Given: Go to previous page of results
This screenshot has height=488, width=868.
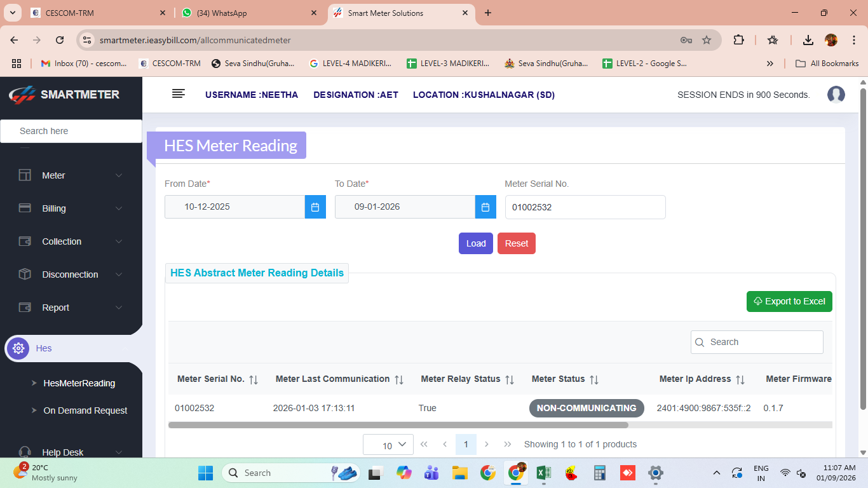Looking at the screenshot, I should point(445,444).
